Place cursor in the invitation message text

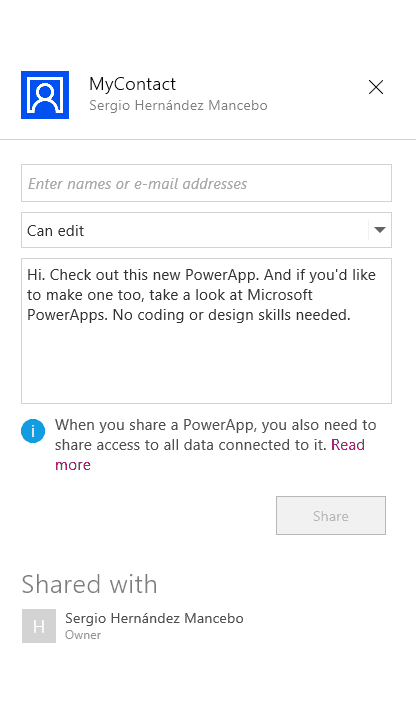[201, 295]
